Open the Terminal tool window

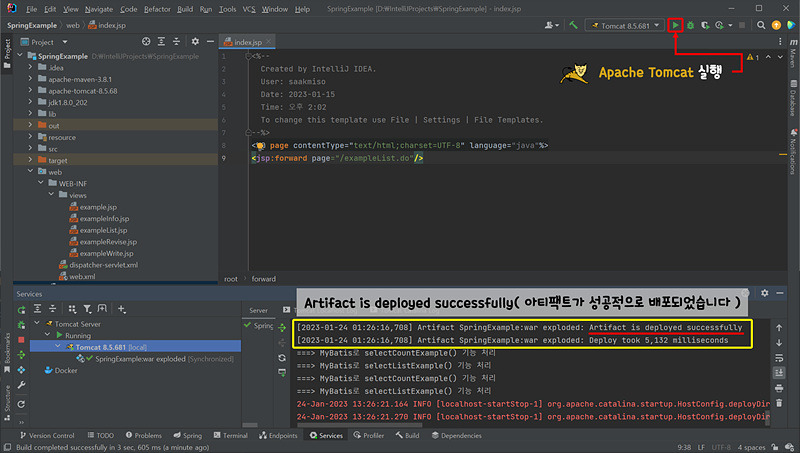click(231, 435)
